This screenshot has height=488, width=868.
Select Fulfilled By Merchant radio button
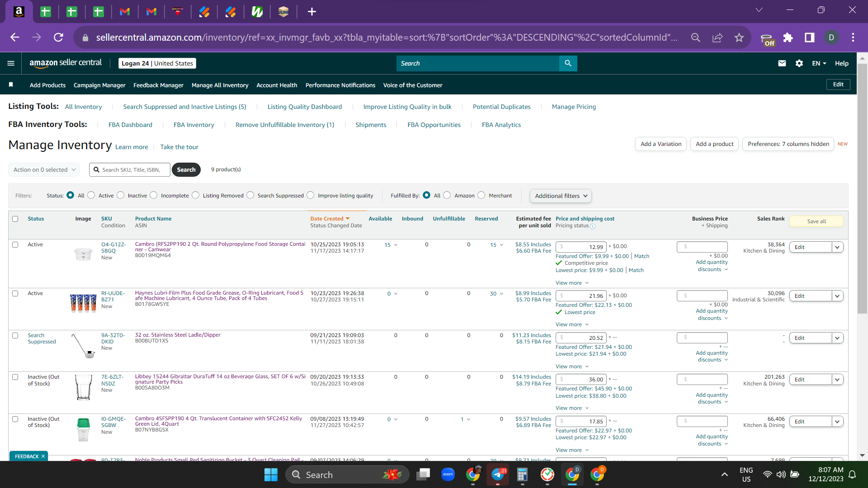pos(481,195)
